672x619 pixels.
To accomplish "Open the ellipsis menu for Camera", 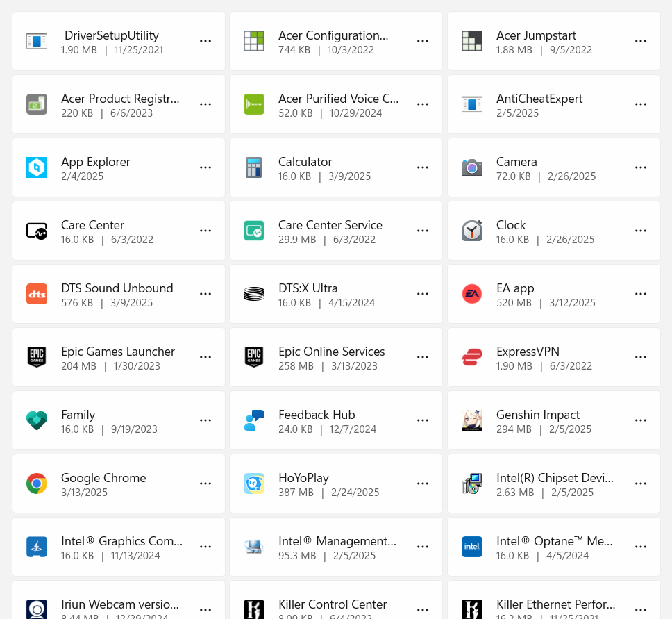I will (641, 167).
